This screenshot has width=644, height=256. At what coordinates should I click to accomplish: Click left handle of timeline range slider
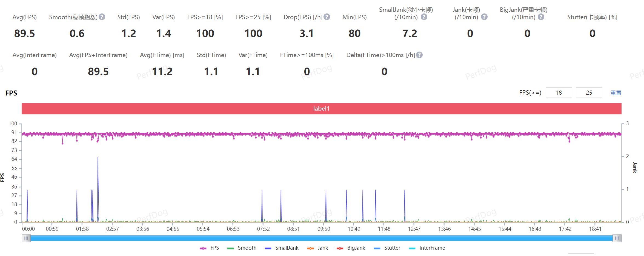(x=26, y=238)
